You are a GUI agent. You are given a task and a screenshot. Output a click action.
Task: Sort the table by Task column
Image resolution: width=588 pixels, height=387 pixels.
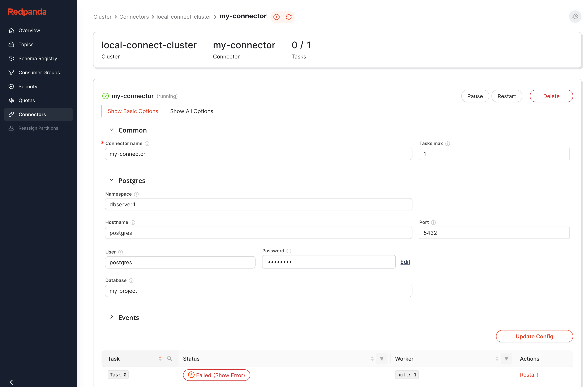coord(160,359)
